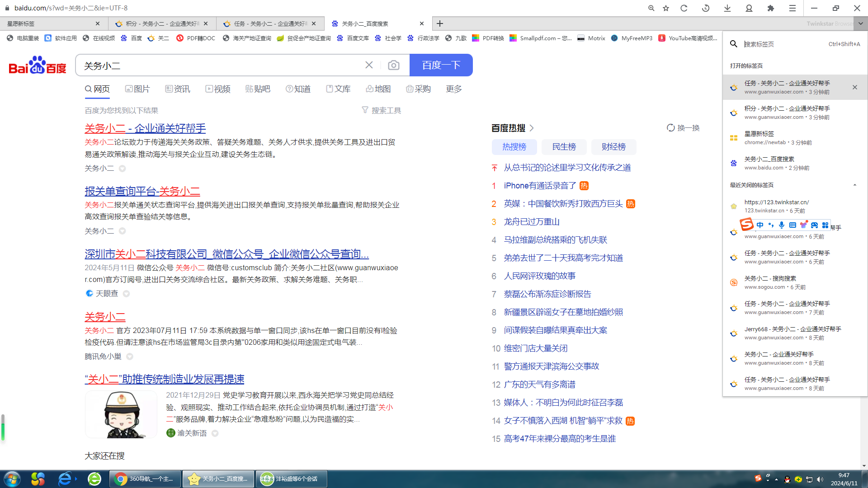Focus the 搜索标签页 tab search field
The height and width of the screenshot is (488, 868).
pos(784,44)
